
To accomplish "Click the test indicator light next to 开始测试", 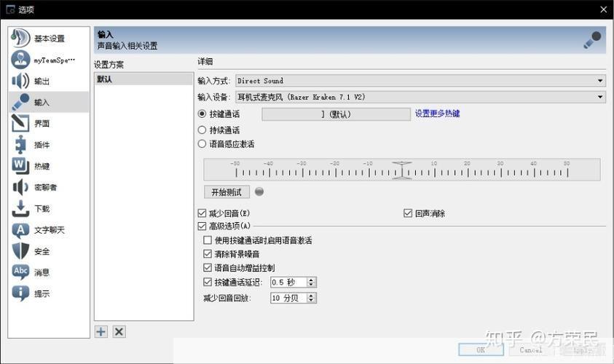I will click(x=259, y=191).
